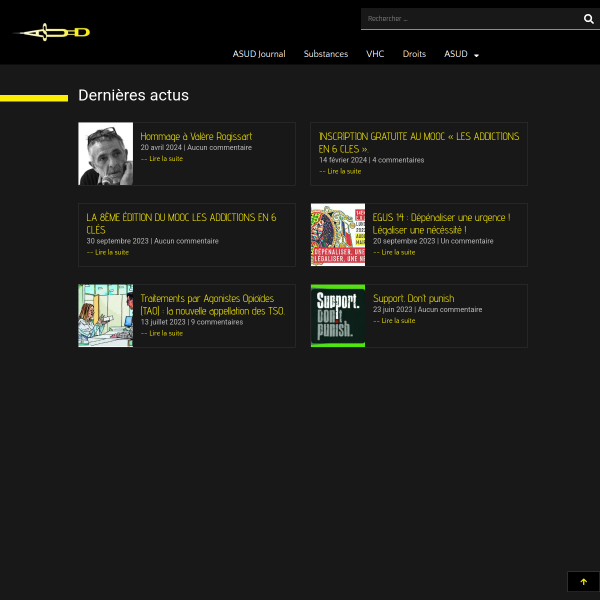Select the ASUD menu label
This screenshot has height=600, width=600.
456,54
